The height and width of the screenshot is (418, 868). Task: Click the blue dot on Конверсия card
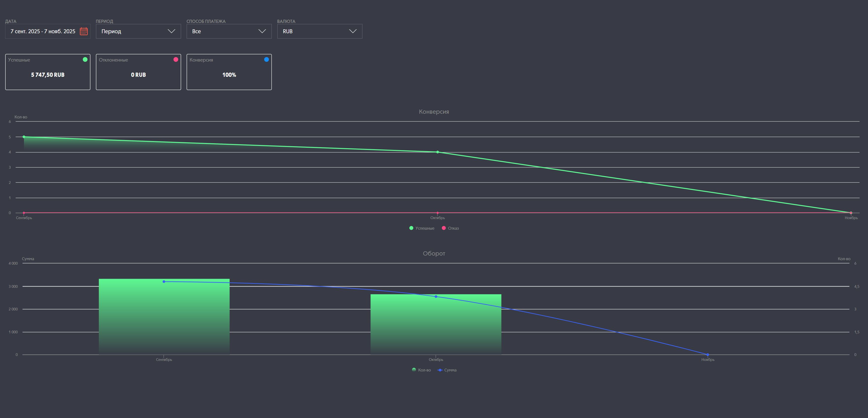click(x=266, y=60)
